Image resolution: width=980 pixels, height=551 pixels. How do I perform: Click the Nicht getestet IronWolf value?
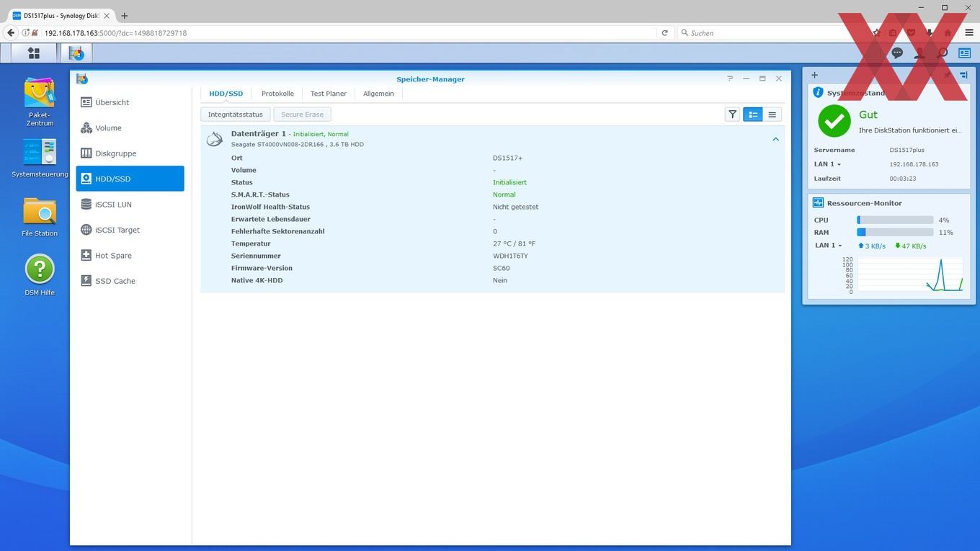(515, 207)
